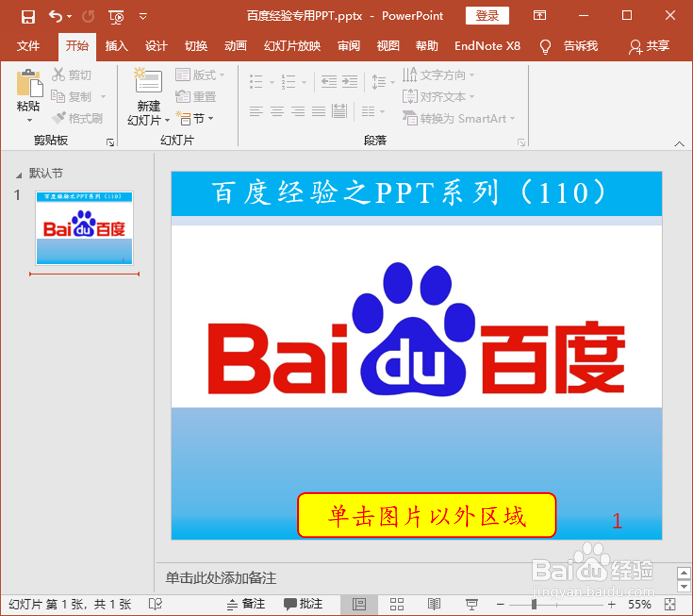
Task: Open the 段落 dialog launcher
Action: click(522, 142)
